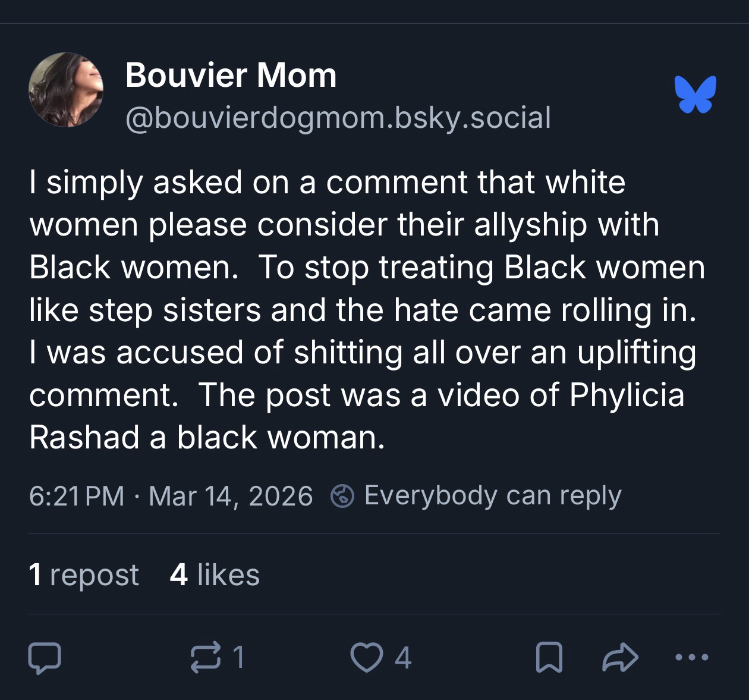
Task: Click the Bluesky butterfly logo
Action: (x=695, y=95)
